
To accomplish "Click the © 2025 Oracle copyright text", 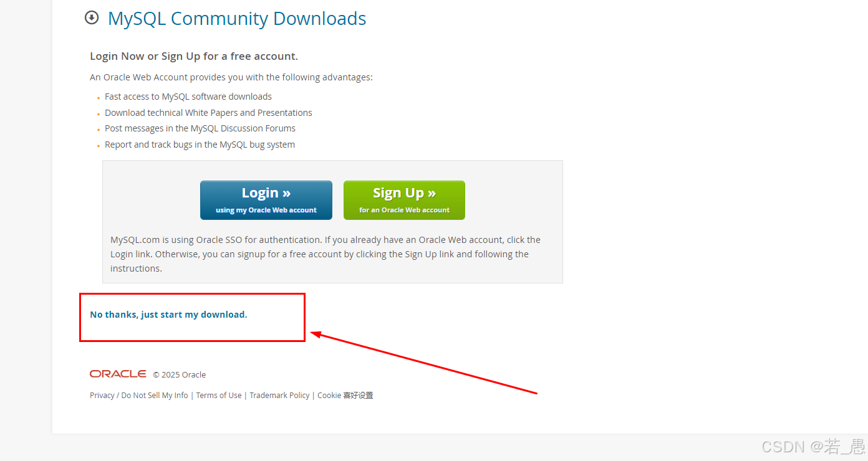I will (x=180, y=375).
